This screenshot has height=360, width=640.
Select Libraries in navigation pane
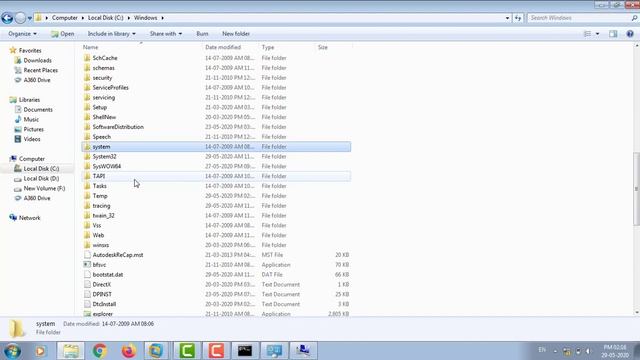tap(29, 100)
